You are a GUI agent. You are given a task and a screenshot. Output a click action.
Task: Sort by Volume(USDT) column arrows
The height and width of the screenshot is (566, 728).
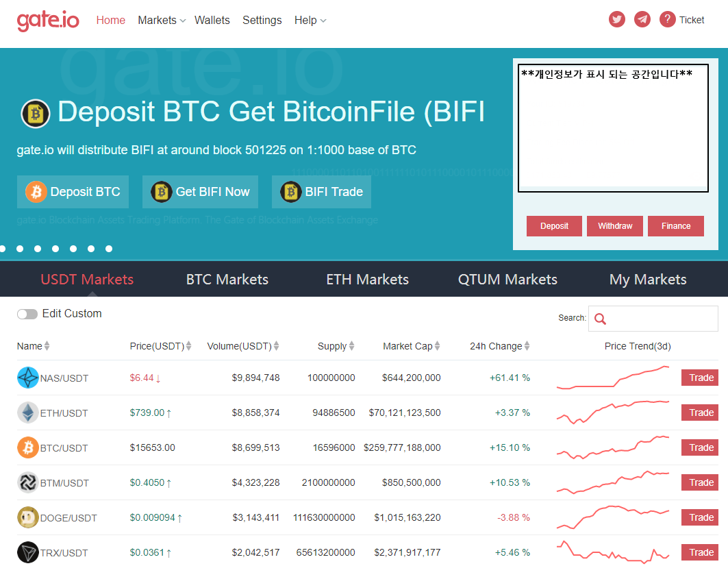(x=276, y=346)
